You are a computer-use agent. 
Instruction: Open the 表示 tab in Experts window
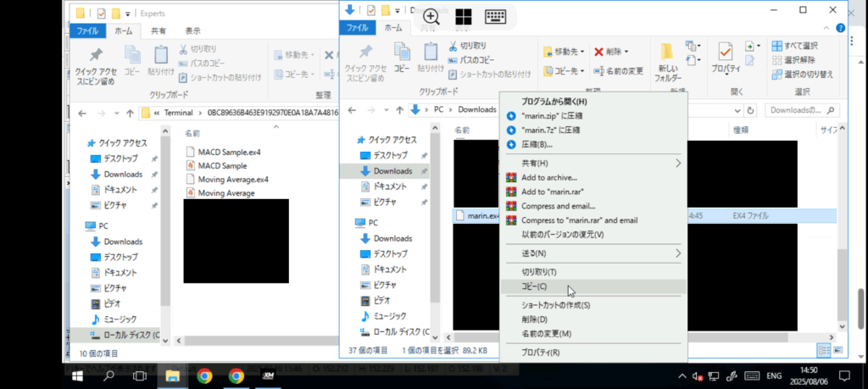coord(192,31)
